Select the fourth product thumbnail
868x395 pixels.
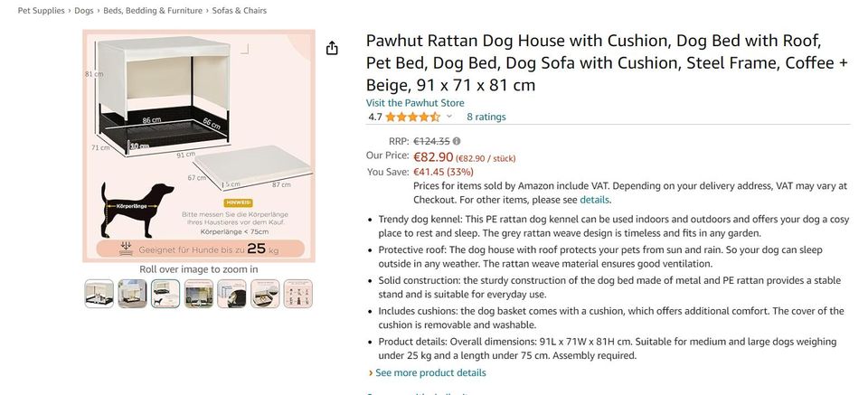pos(199,292)
